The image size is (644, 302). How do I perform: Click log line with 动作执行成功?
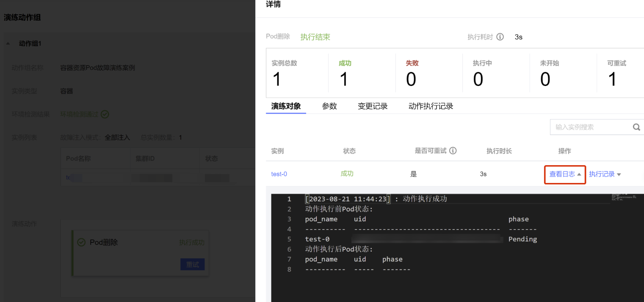point(376,199)
